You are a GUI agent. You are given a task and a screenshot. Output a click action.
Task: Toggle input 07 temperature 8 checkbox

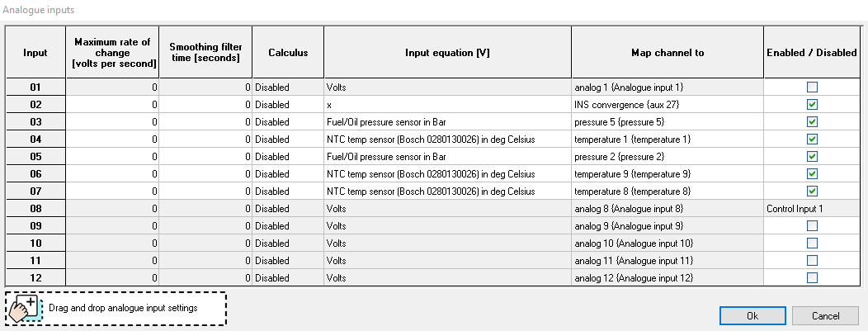812,191
